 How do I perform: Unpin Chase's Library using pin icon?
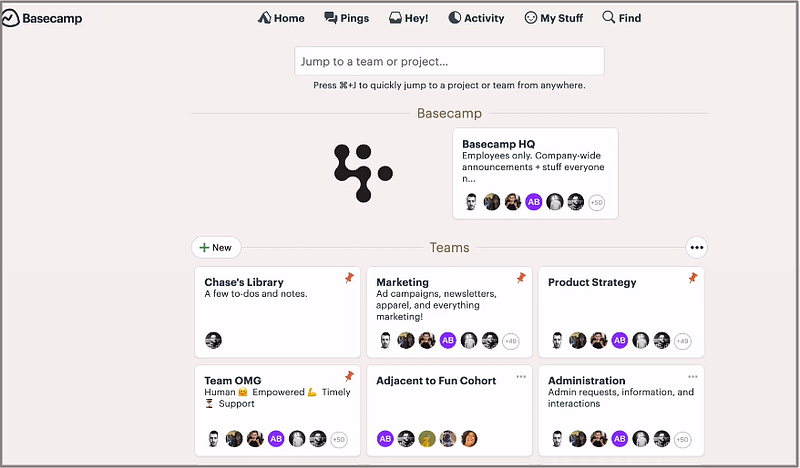click(349, 278)
